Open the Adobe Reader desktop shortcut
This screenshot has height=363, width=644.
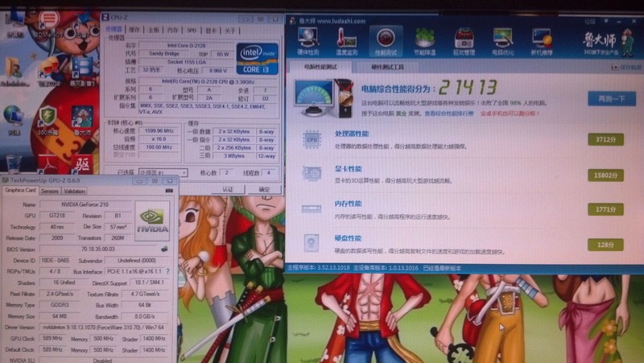[49, 164]
